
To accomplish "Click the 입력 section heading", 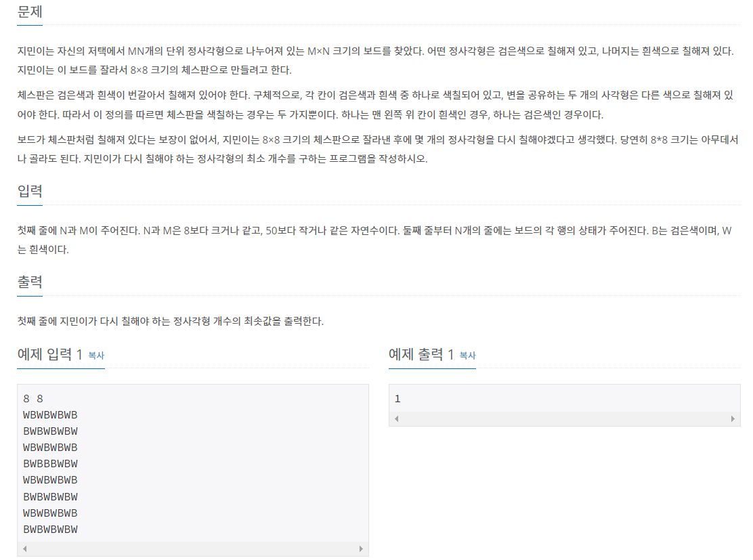I will pyautogui.click(x=30, y=191).
